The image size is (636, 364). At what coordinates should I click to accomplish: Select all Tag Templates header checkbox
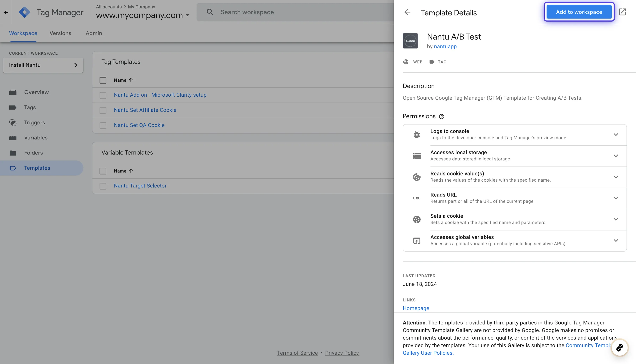click(x=103, y=80)
